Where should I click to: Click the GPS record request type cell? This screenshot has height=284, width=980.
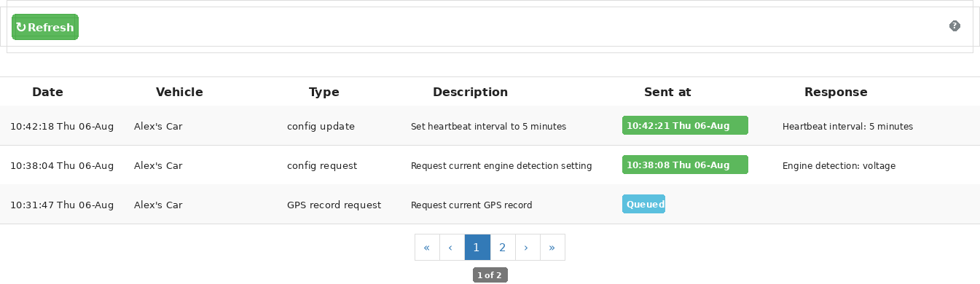(x=334, y=205)
